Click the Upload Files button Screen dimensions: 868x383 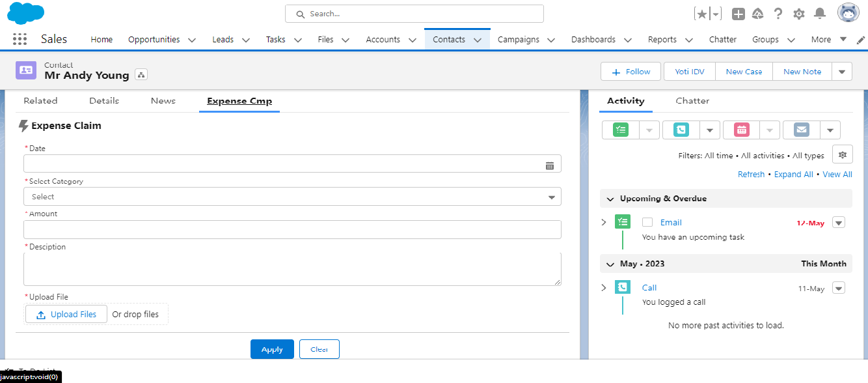66,314
